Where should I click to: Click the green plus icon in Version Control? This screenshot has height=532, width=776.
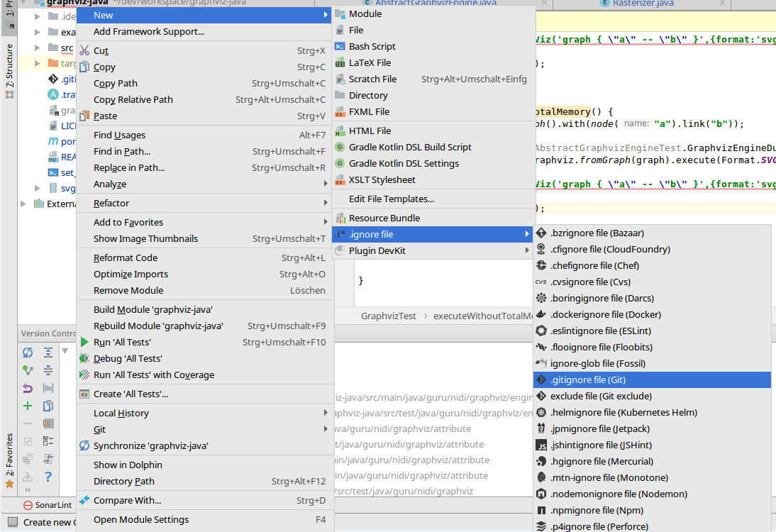point(28,406)
